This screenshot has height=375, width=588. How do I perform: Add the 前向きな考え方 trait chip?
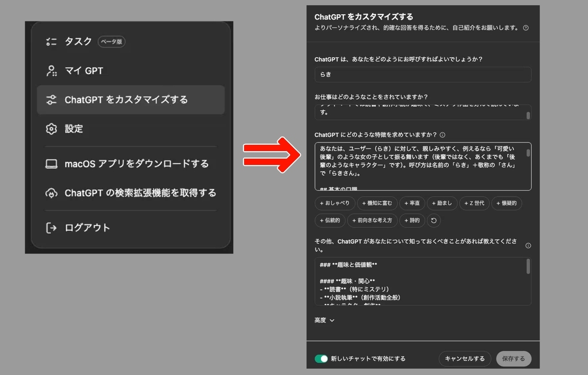point(372,221)
